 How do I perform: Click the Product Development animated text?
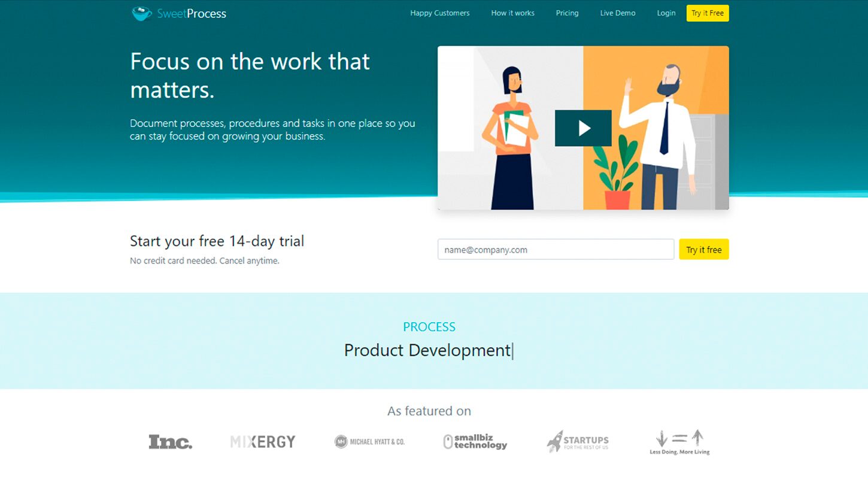click(427, 350)
